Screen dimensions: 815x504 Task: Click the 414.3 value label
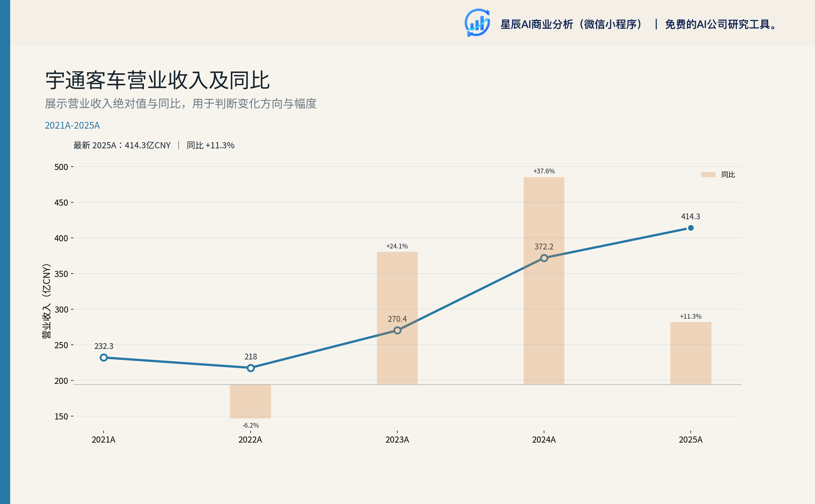tap(691, 217)
